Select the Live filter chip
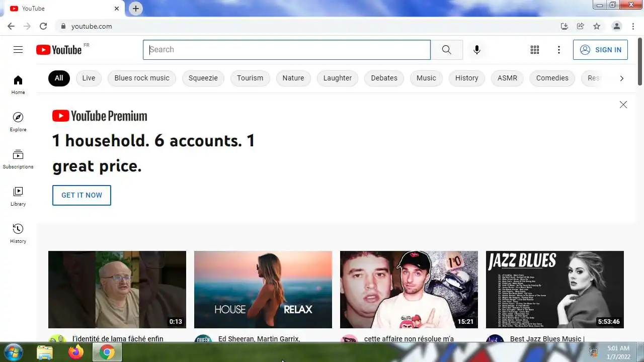Viewport: 644px width, 362px height. [89, 78]
